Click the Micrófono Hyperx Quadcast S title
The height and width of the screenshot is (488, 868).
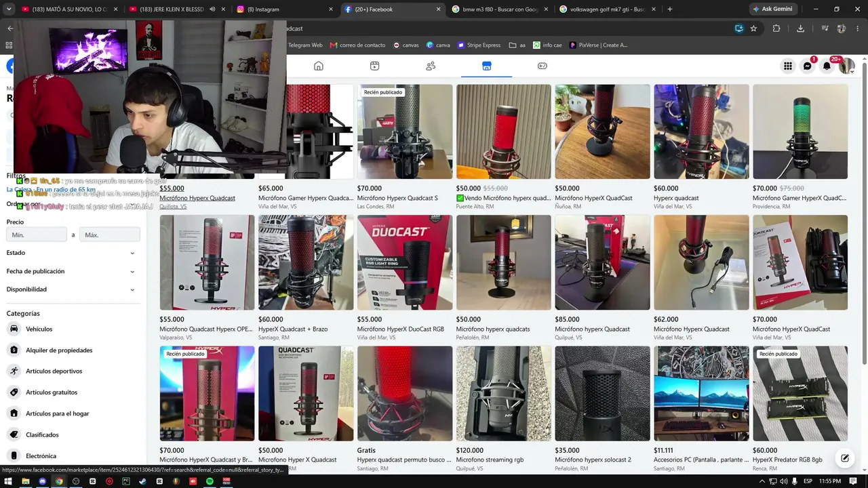(397, 198)
